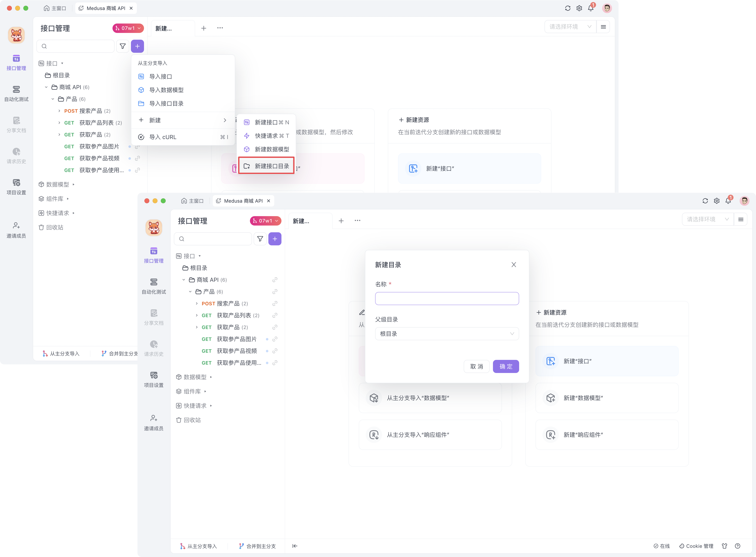
Task: Open the filter icon beside the search box
Action: [x=260, y=239]
